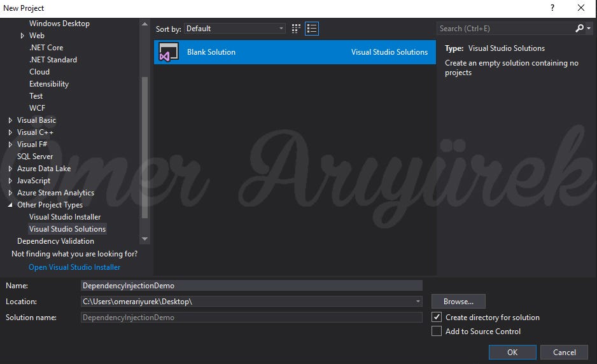Click the search magnifier icon
Image resolution: width=597 pixels, height=364 pixels.
click(x=579, y=28)
